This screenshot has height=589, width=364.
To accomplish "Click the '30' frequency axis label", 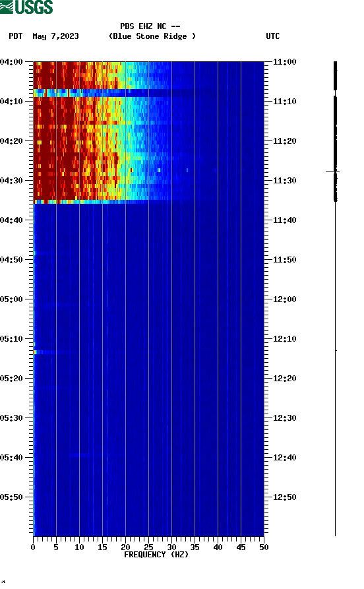I will click(171, 547).
